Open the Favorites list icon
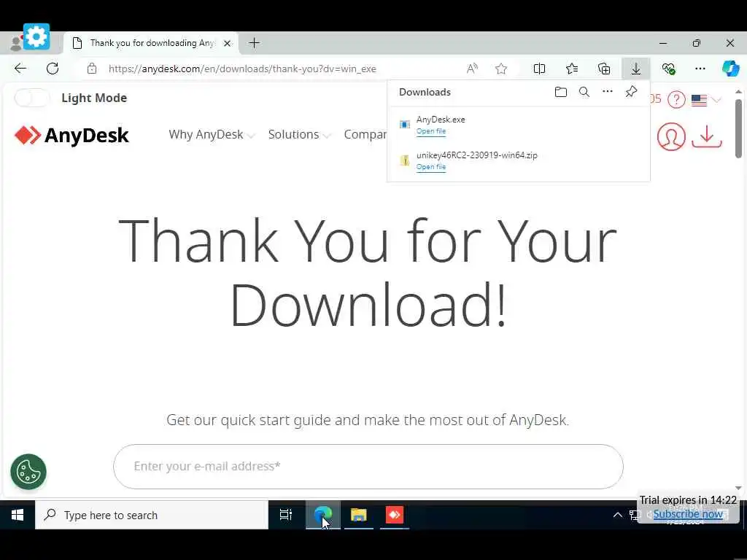The width and height of the screenshot is (747, 560). pos(572,69)
